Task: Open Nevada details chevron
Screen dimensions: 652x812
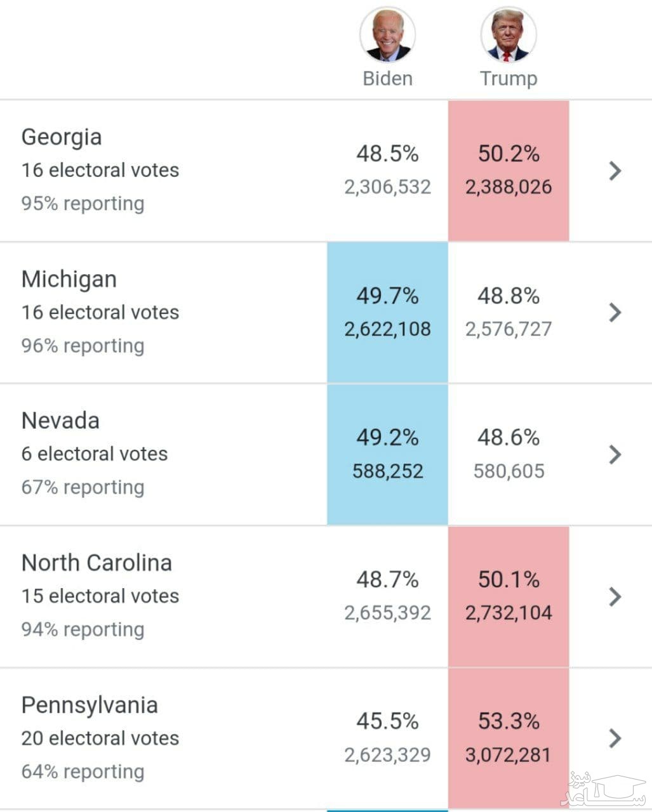Action: [615, 454]
